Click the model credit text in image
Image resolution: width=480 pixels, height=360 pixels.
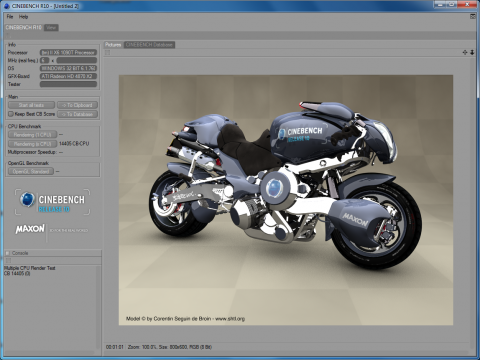point(185,319)
